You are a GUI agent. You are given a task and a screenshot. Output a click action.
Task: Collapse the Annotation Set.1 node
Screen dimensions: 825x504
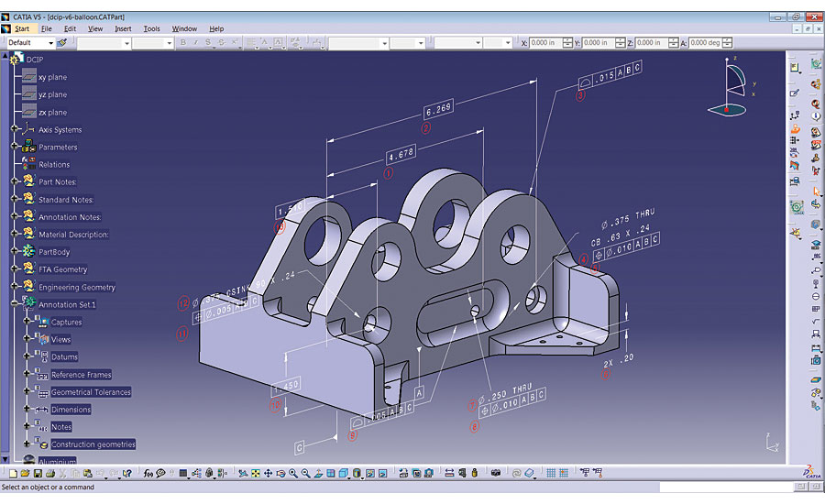[15, 303]
